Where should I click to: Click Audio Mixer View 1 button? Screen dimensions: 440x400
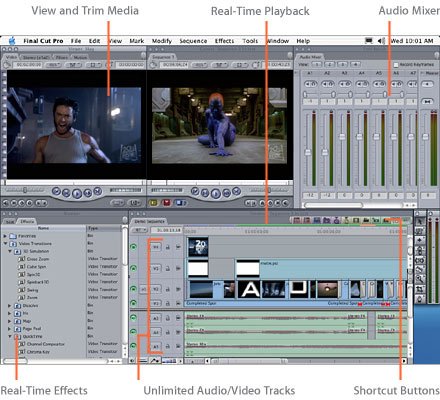point(317,64)
